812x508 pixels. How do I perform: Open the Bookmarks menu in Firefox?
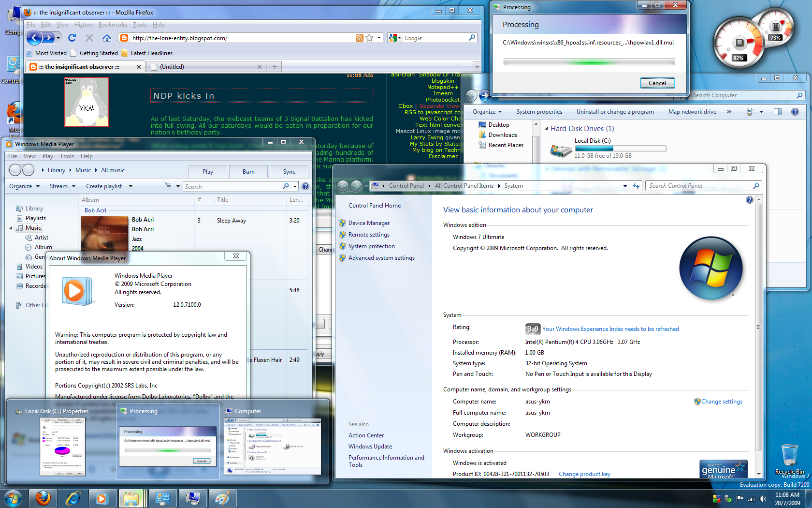(113, 25)
